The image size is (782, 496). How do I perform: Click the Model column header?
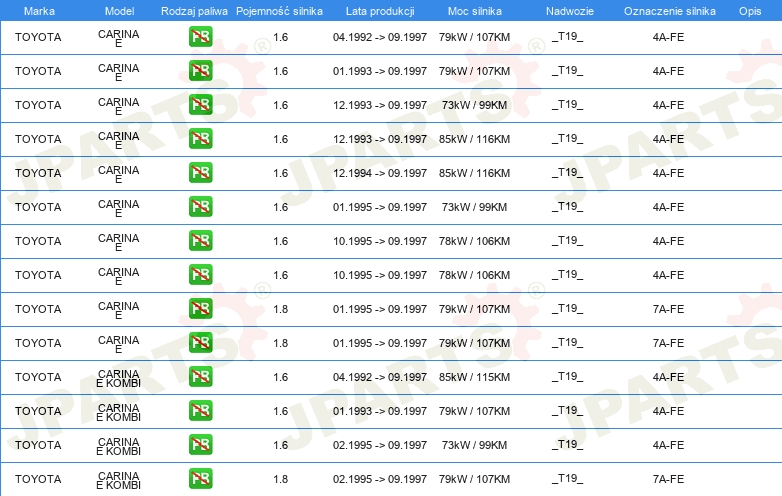pos(119,11)
